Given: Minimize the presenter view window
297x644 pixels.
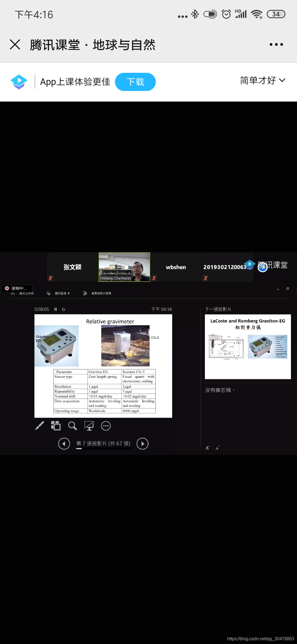Looking at the screenshot, I should tap(278, 289).
